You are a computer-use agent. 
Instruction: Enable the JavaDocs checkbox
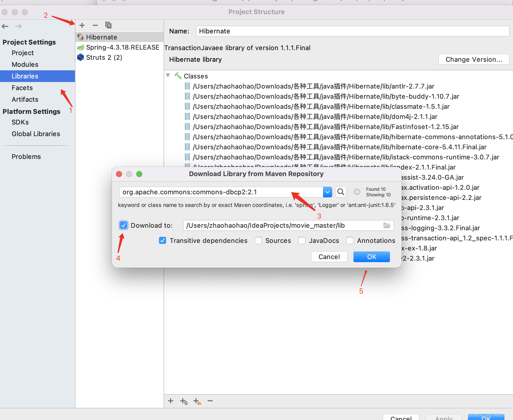click(302, 240)
